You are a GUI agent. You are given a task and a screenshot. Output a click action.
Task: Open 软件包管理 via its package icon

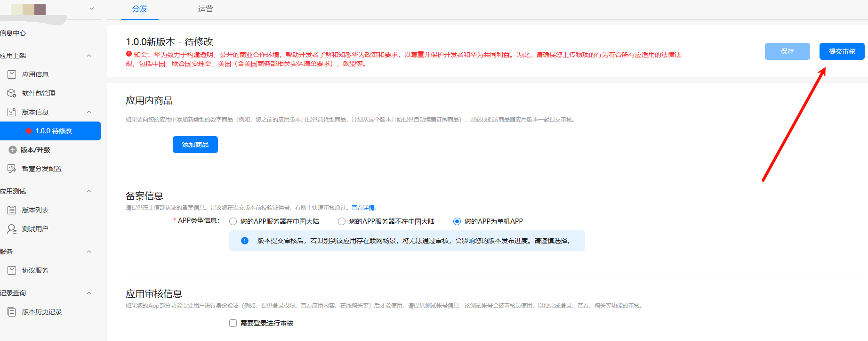tap(12, 93)
